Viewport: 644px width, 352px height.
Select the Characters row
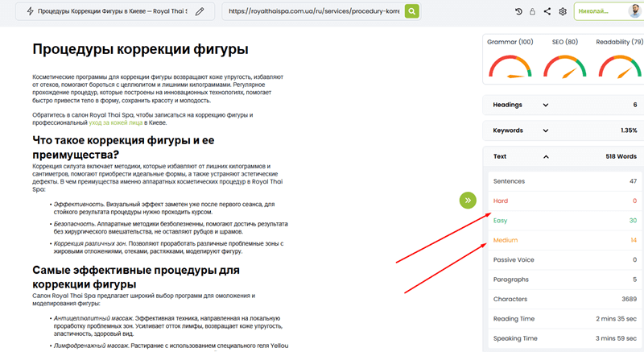pyautogui.click(x=565, y=300)
